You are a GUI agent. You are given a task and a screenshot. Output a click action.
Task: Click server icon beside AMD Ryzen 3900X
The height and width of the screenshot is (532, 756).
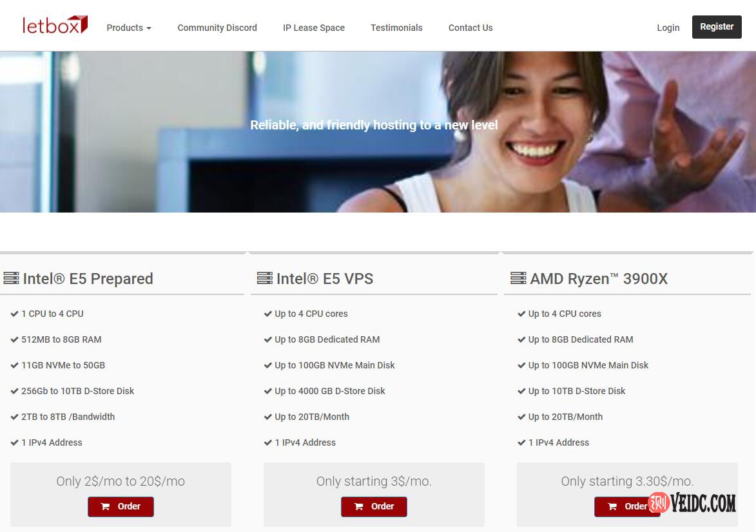518,278
